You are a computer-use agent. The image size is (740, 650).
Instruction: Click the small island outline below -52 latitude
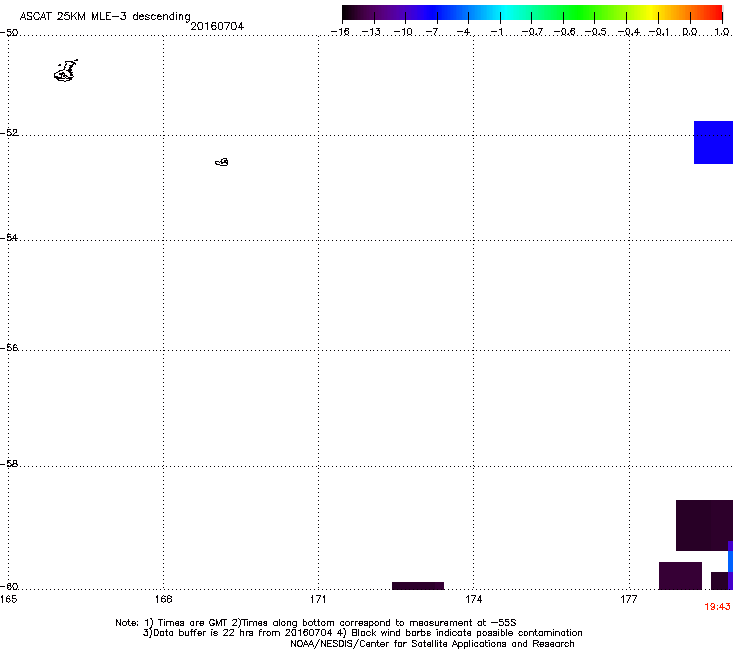pyautogui.click(x=222, y=162)
